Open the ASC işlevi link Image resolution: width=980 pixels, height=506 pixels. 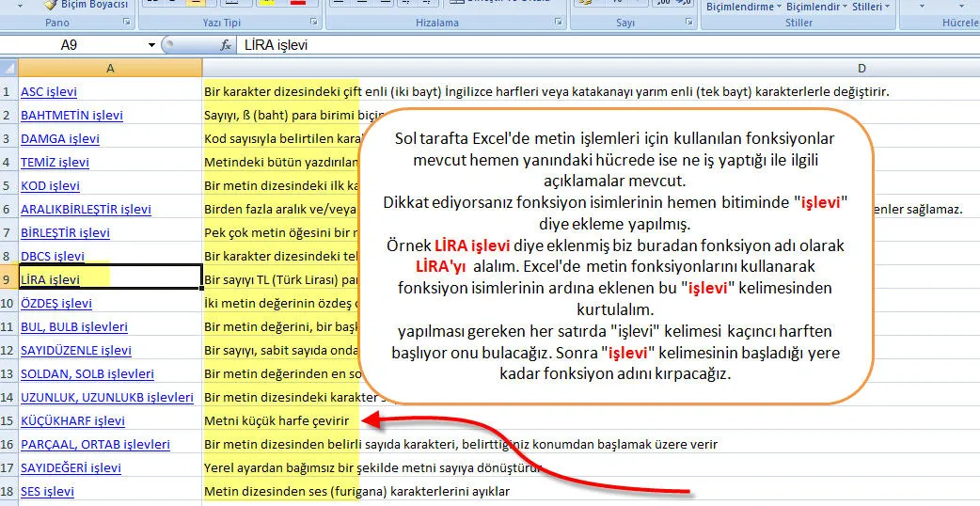pos(49,91)
